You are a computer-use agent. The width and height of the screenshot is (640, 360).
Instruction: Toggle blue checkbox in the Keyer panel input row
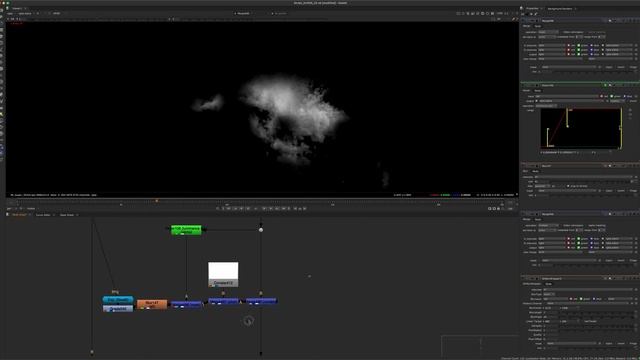[624, 96]
